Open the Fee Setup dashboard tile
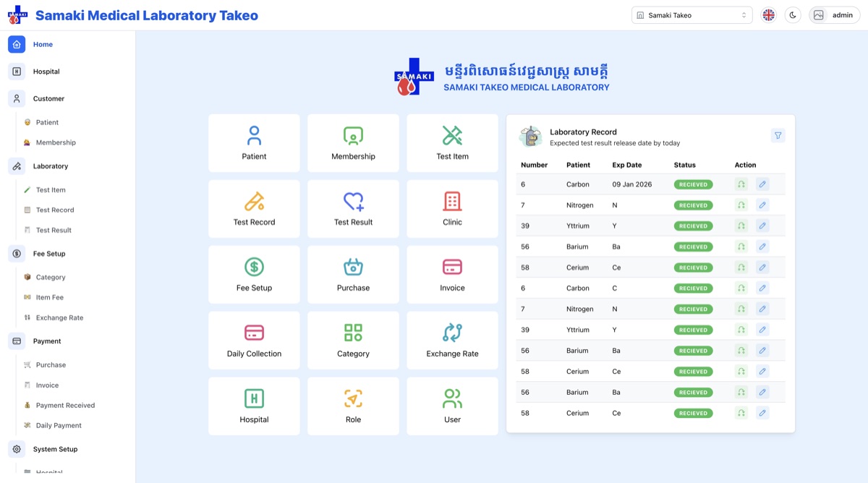Image resolution: width=868 pixels, height=483 pixels. tap(254, 275)
